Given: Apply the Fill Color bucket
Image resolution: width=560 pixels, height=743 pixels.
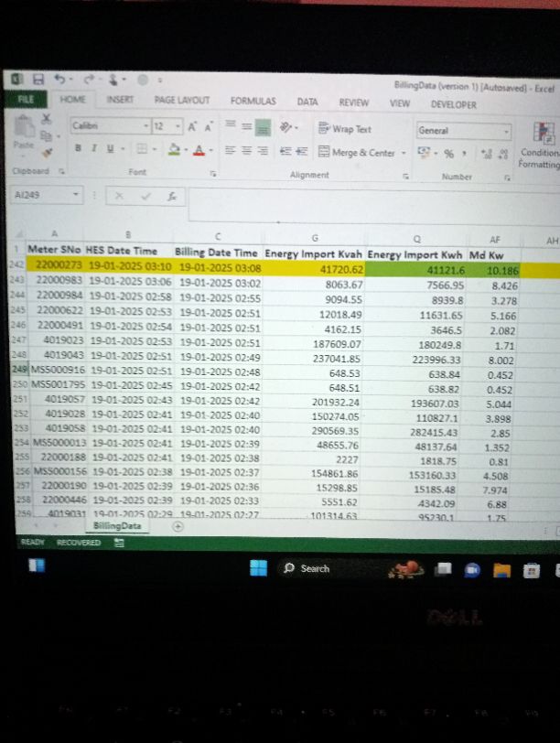Looking at the screenshot, I should 175,149.
